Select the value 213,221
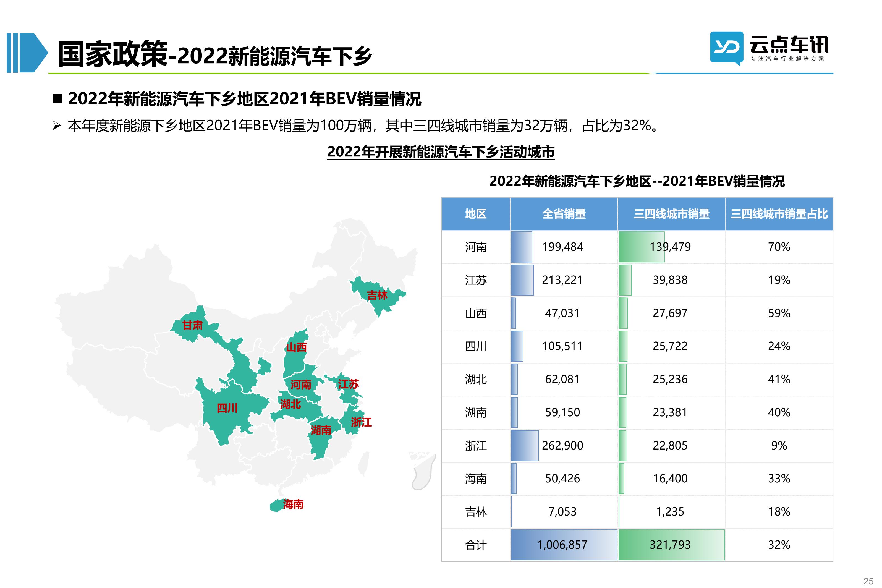This screenshot has width=882, height=588. coord(562,280)
